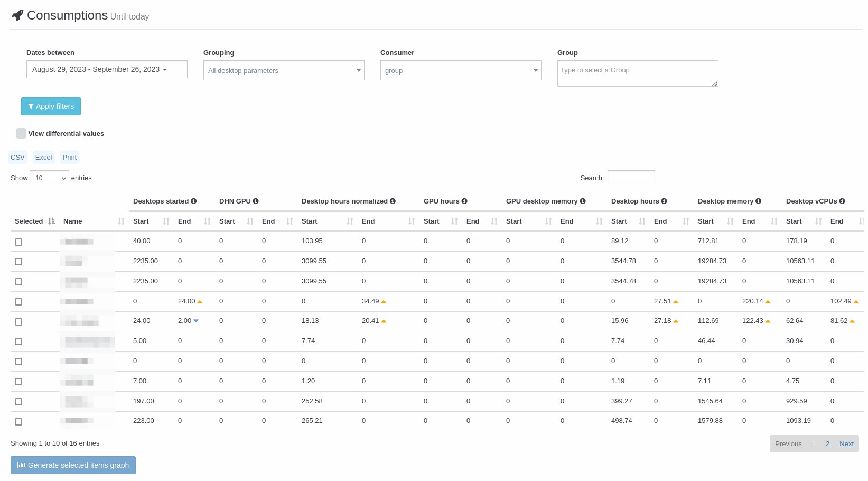Viewport: 868px width, 481px height.
Task: Open the Consumer dropdown
Action: click(x=461, y=71)
